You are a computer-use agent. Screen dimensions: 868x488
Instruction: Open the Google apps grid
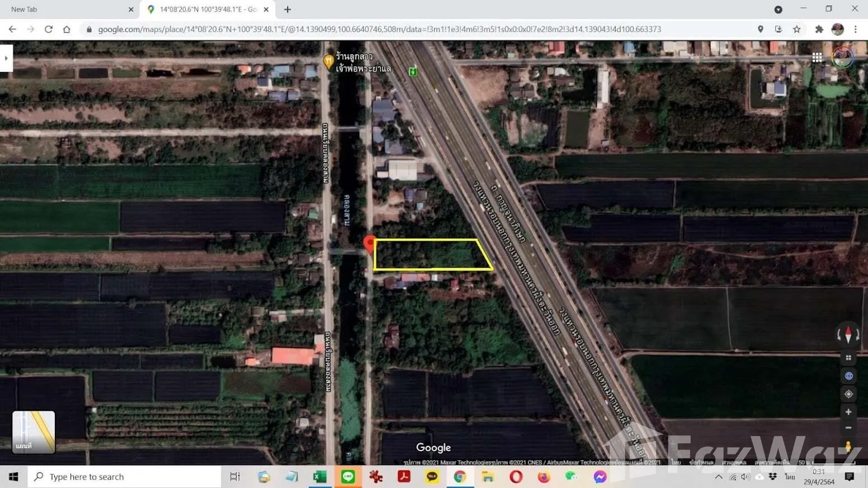pos(817,57)
